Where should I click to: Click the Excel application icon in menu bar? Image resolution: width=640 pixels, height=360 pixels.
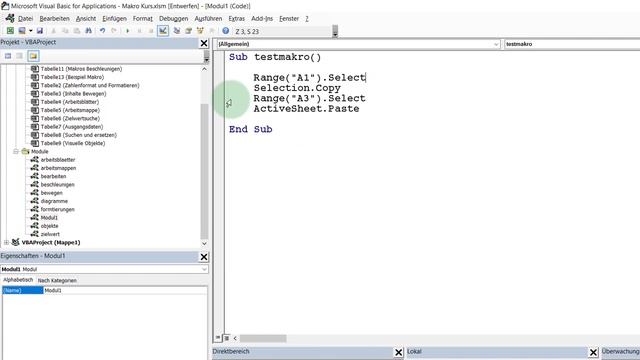(10, 18)
